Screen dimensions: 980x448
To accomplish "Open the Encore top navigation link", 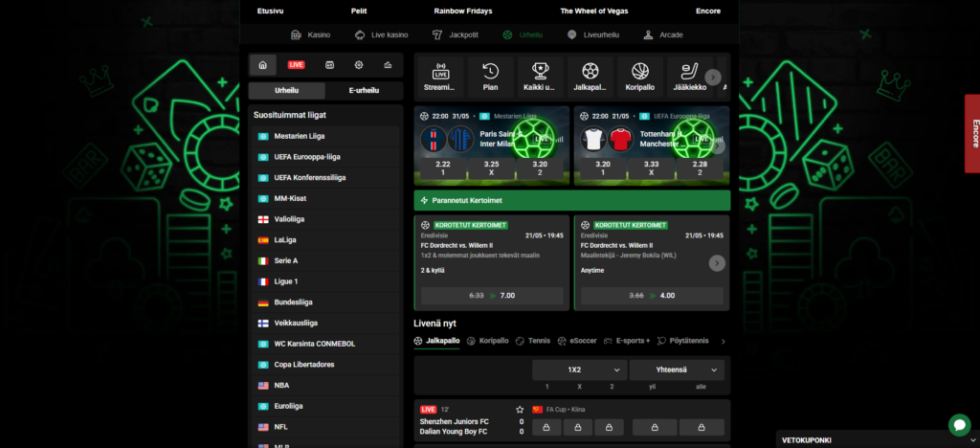I will pyautogui.click(x=708, y=11).
